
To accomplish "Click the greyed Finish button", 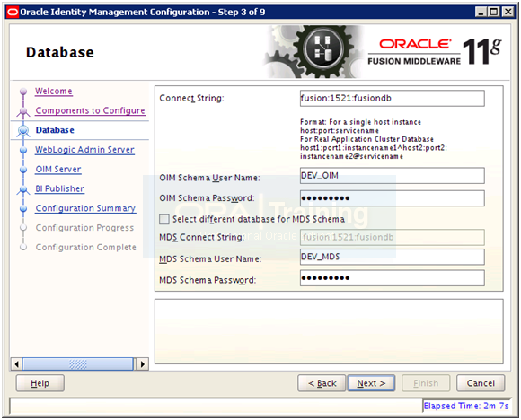I will pyautogui.click(x=426, y=383).
